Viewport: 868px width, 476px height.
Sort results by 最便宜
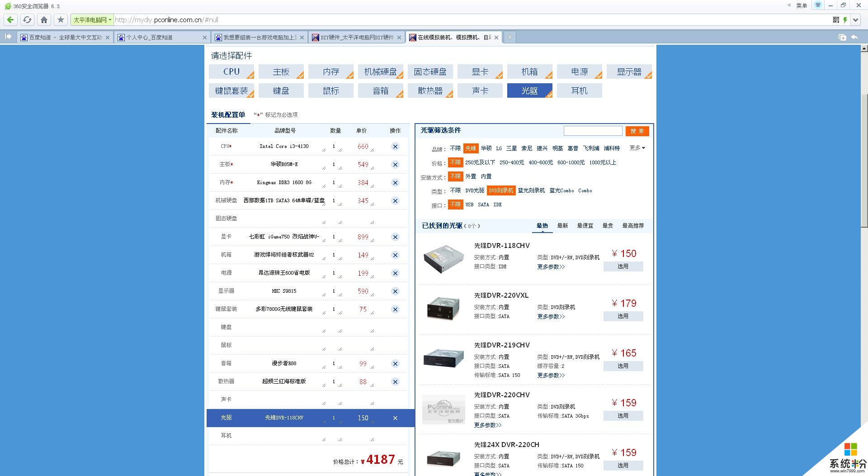pyautogui.click(x=585, y=226)
